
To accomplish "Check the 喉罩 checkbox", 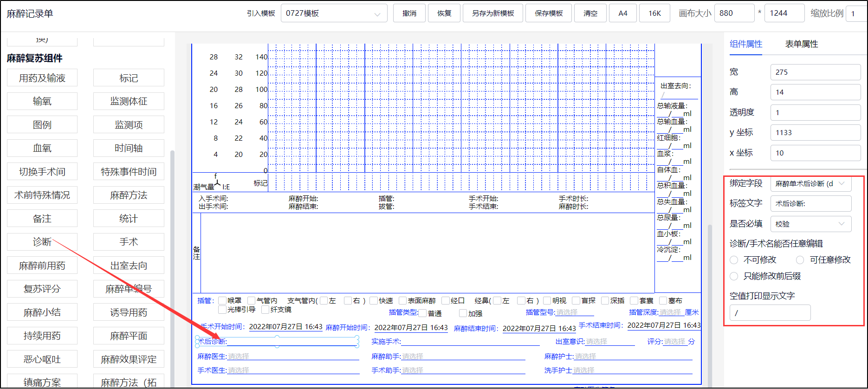I will 222,301.
